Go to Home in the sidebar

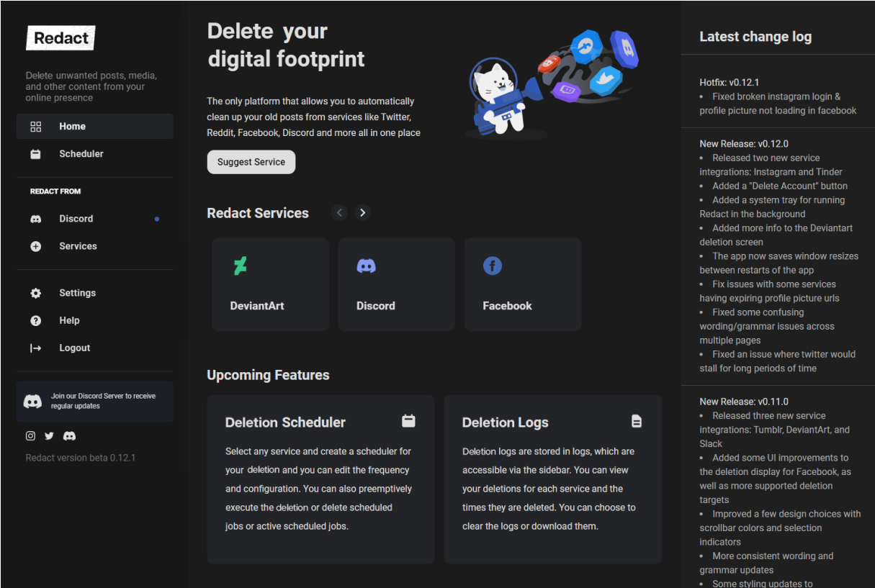(72, 126)
